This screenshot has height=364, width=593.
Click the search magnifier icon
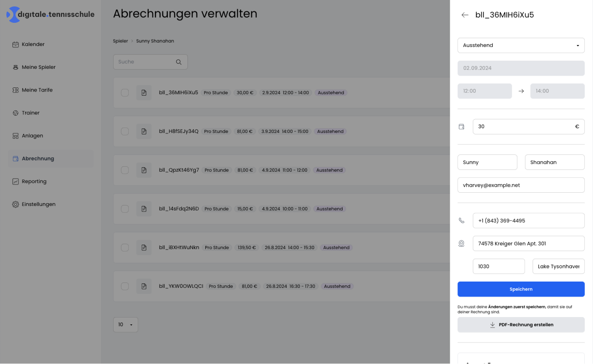(x=179, y=62)
